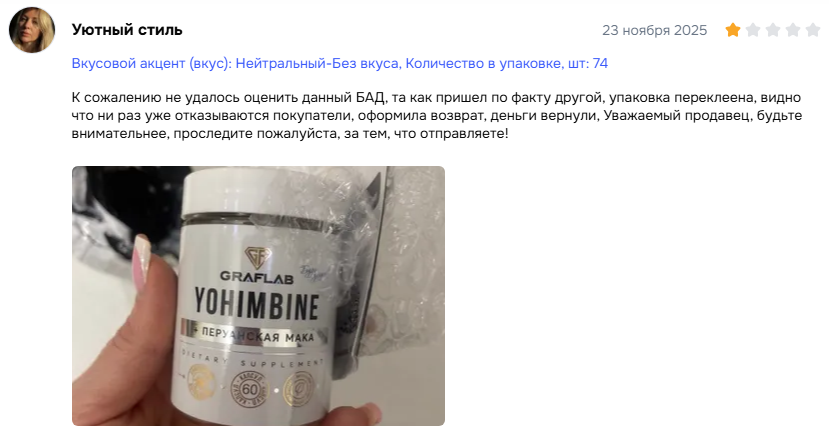Open the Вкусовой акцент Нейтральный-Без вкуса variant link
The image size is (829, 432).
236,63
